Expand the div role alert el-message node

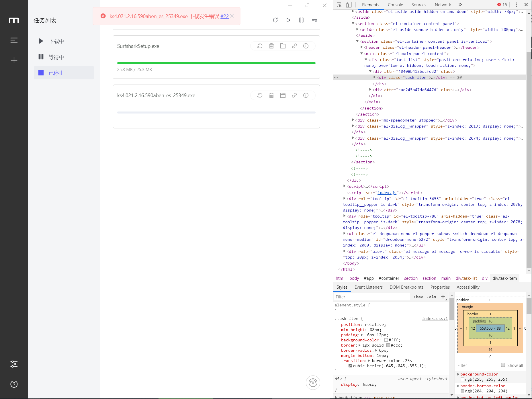click(345, 251)
